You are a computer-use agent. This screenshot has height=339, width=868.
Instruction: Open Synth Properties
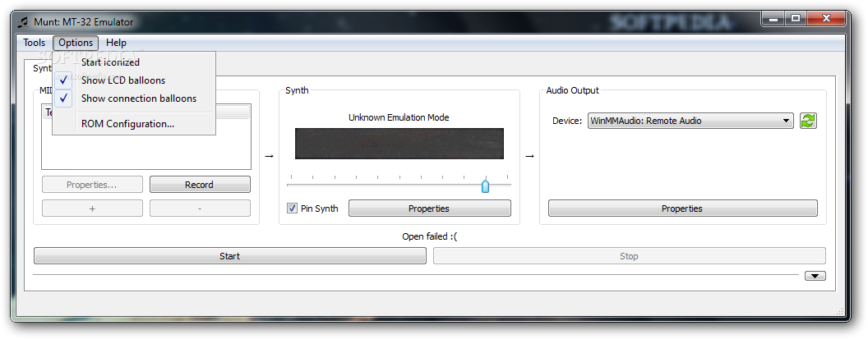pos(429,208)
